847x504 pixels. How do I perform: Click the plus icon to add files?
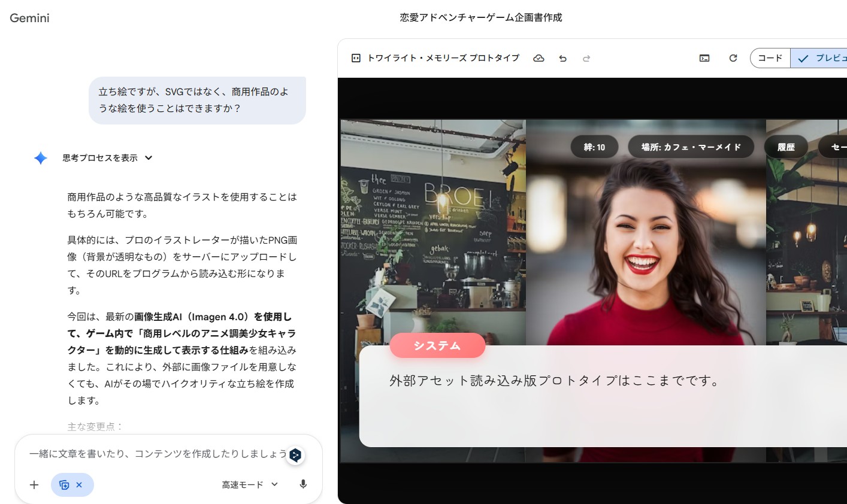pos(34,485)
